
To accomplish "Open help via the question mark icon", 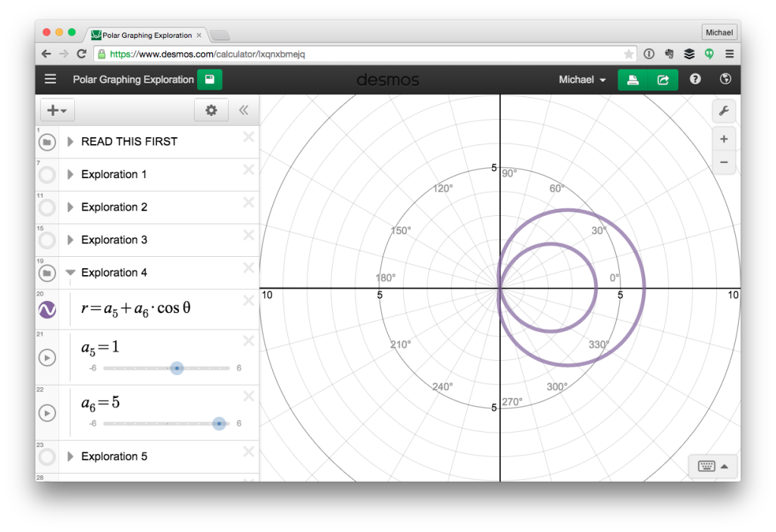I will (x=695, y=79).
